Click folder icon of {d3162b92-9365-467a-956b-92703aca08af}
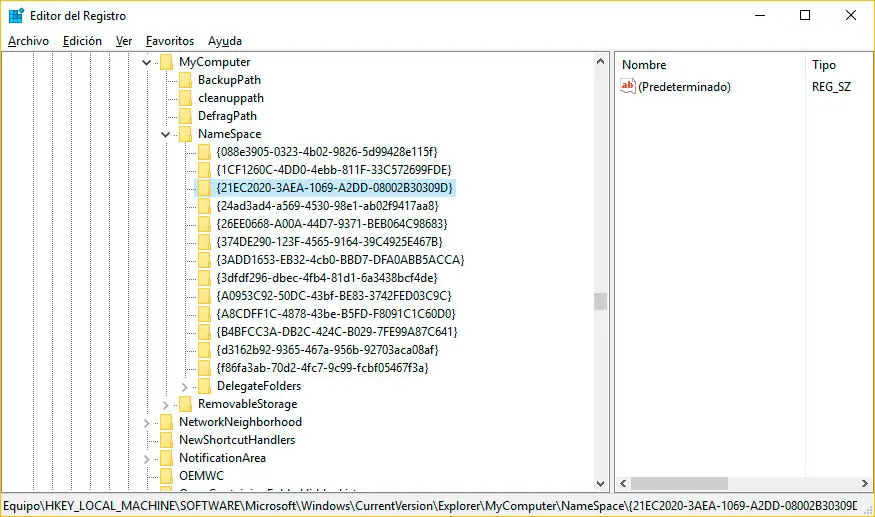Screen dimensions: 875x517 pos(204,350)
